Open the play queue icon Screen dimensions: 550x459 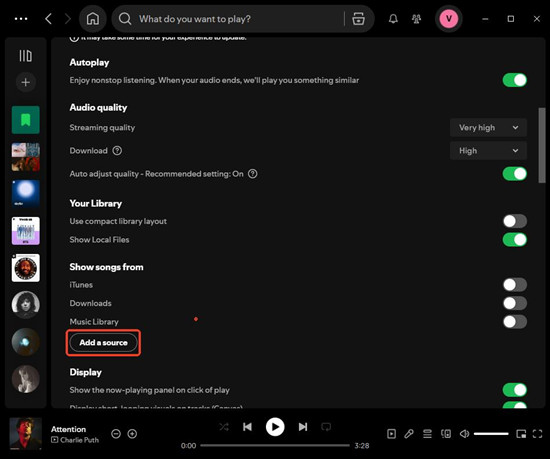coord(427,434)
